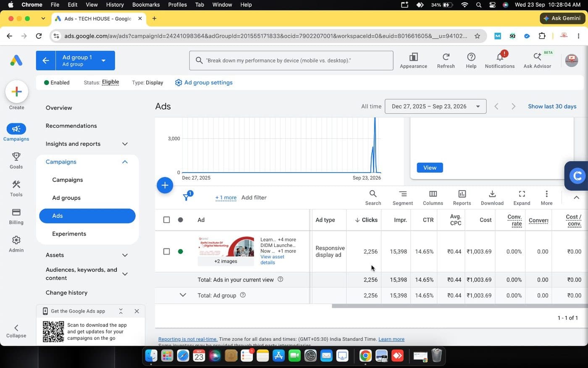This screenshot has height=368, width=588.
Task: Open Ad group settings link
Action: [x=204, y=82]
